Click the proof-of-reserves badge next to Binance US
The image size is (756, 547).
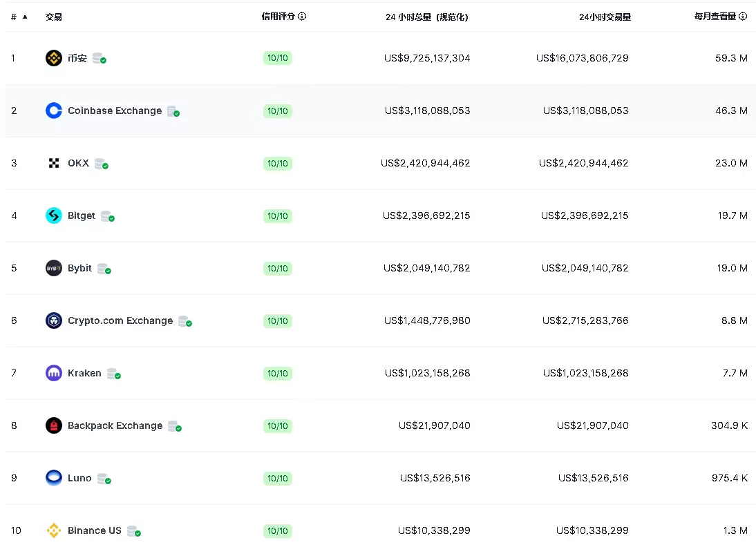click(x=134, y=531)
